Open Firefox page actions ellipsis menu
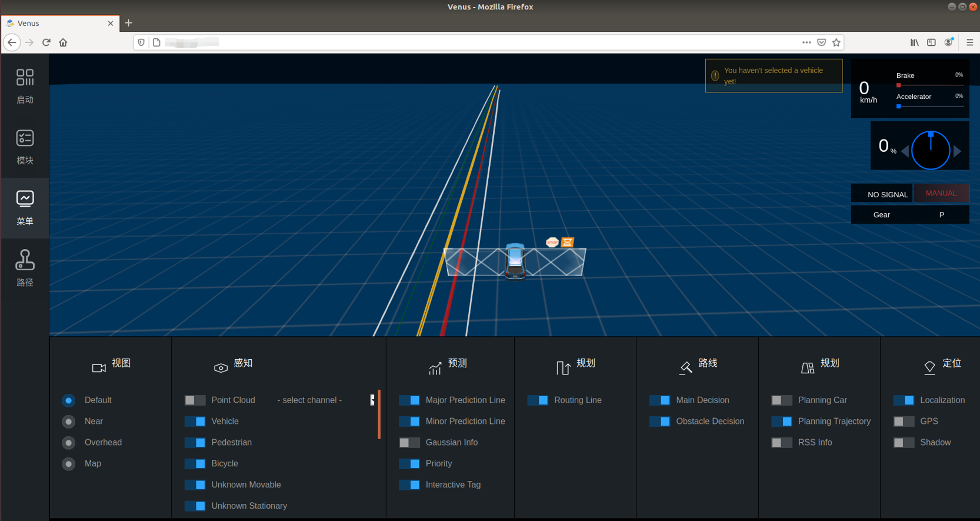The width and height of the screenshot is (980, 521). [806, 42]
